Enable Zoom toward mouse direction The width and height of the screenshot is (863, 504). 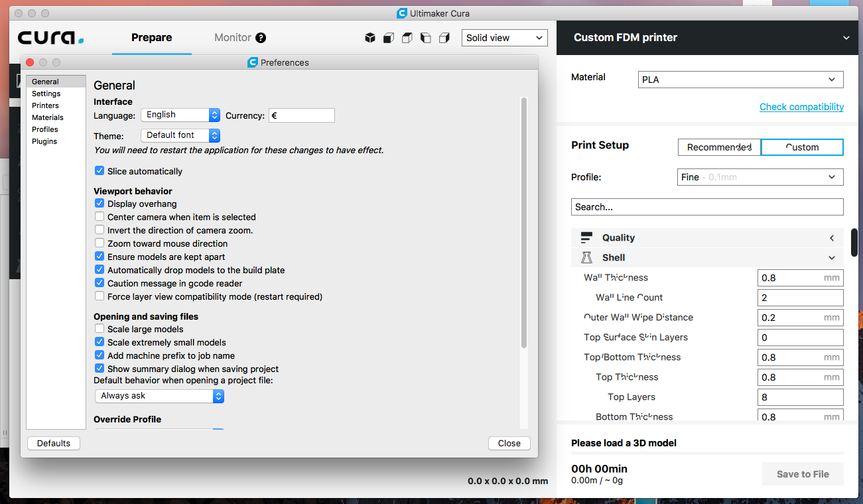[100, 243]
